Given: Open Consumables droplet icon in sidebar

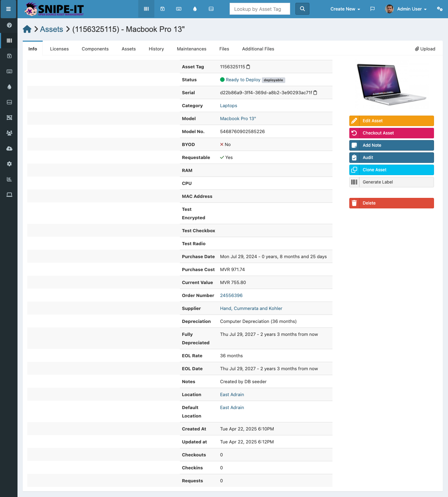Looking at the screenshot, I should [x=9, y=87].
